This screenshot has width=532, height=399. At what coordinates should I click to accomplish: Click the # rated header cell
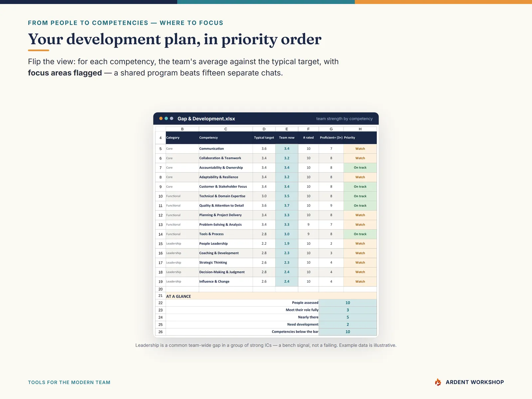308,138
